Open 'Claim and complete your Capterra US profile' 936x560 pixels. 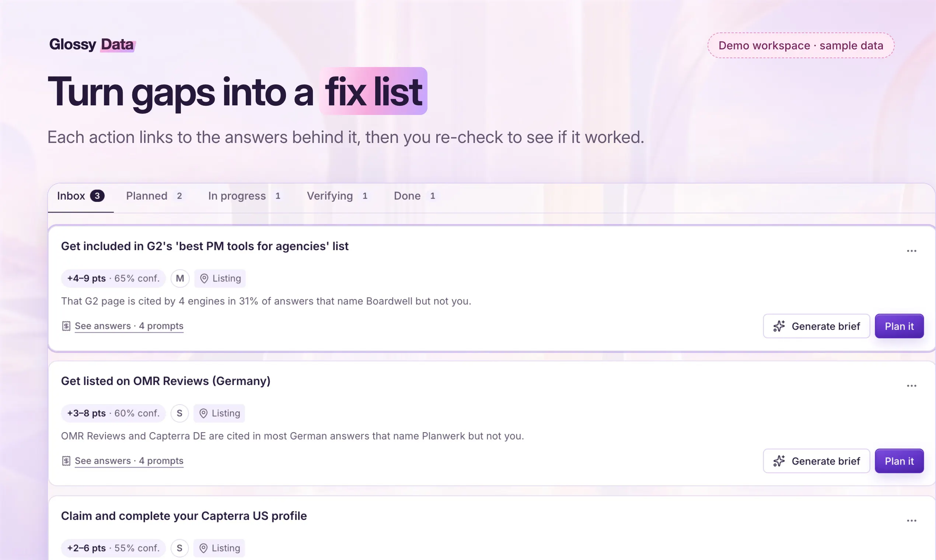click(184, 516)
